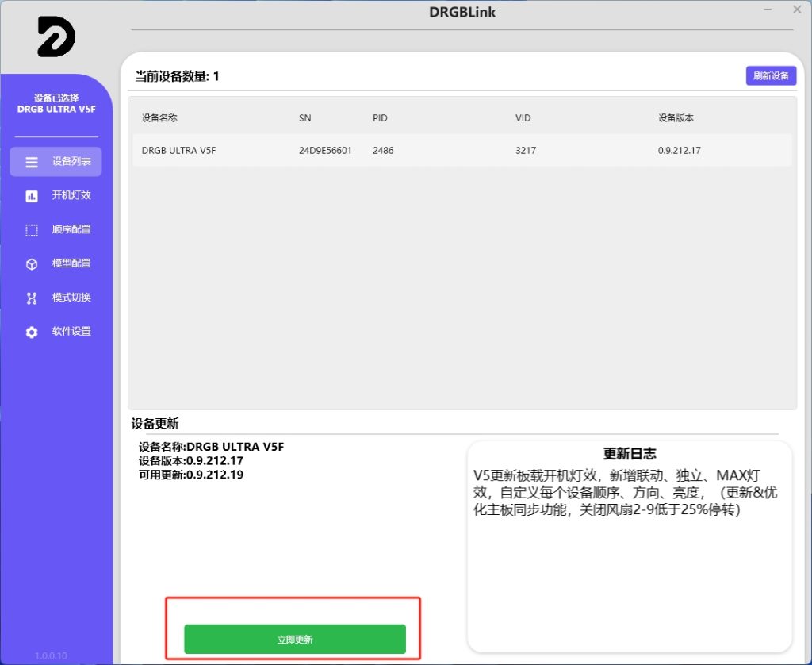Click the DRGBLink window title
The height and width of the screenshot is (665, 812).
click(462, 12)
